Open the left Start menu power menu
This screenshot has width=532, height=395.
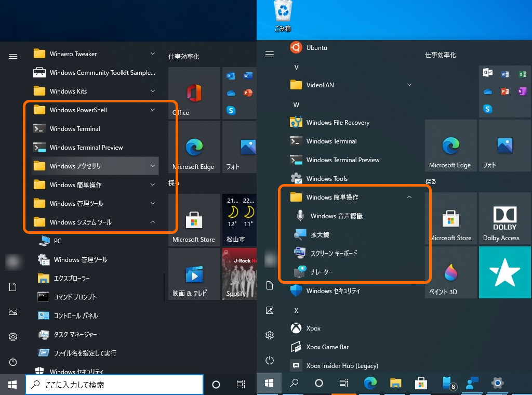(x=12, y=362)
